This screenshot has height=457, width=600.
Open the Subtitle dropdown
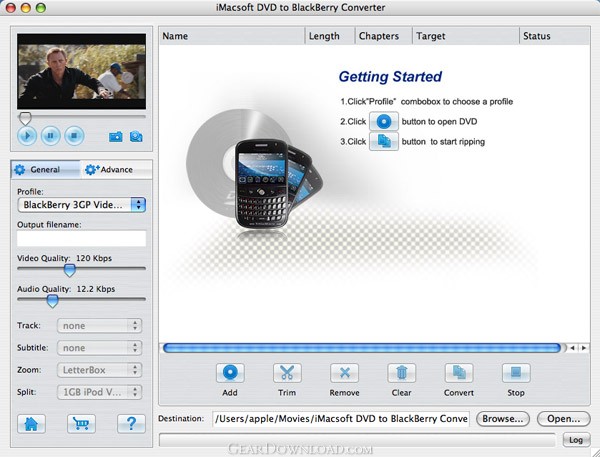coord(99,348)
